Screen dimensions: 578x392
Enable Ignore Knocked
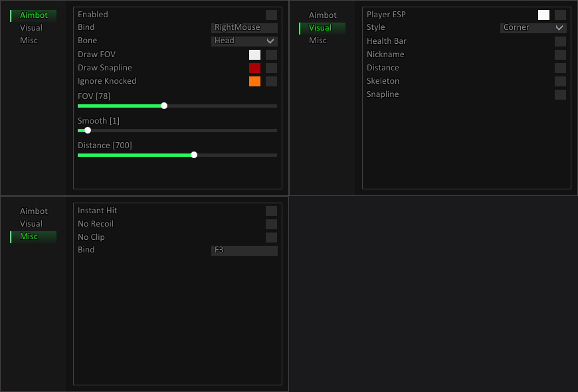pyautogui.click(x=271, y=81)
